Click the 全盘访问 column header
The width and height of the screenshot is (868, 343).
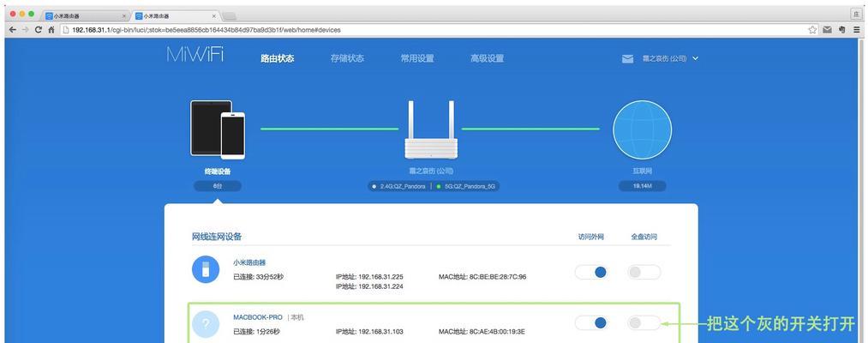(x=644, y=237)
